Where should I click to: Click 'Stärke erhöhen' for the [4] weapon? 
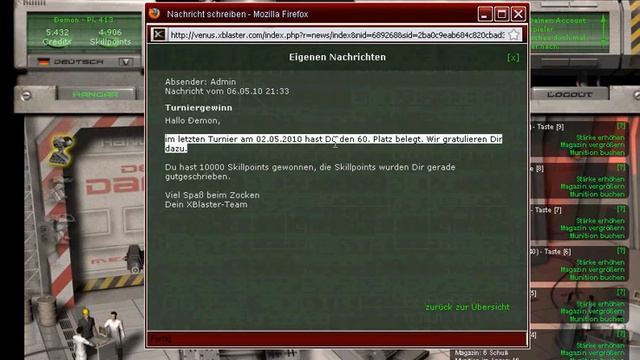pyautogui.click(x=600, y=346)
